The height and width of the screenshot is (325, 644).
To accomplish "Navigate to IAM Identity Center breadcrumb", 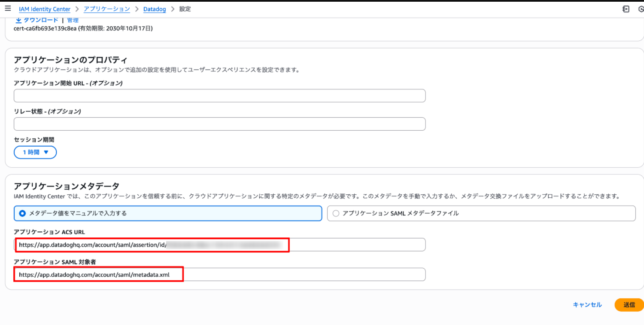I will [x=45, y=9].
